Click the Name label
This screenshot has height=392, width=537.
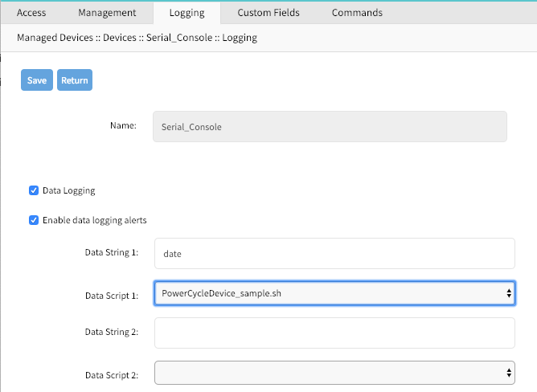(123, 125)
